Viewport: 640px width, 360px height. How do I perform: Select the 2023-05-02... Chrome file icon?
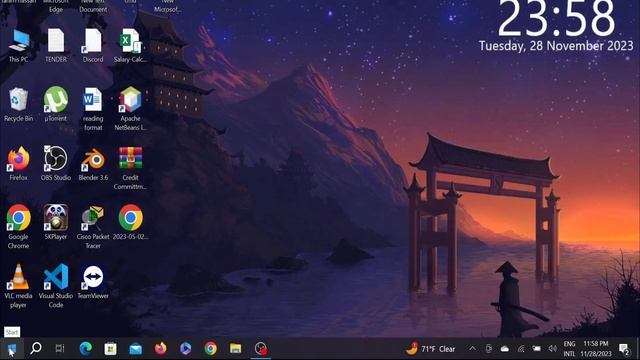pyautogui.click(x=130, y=223)
